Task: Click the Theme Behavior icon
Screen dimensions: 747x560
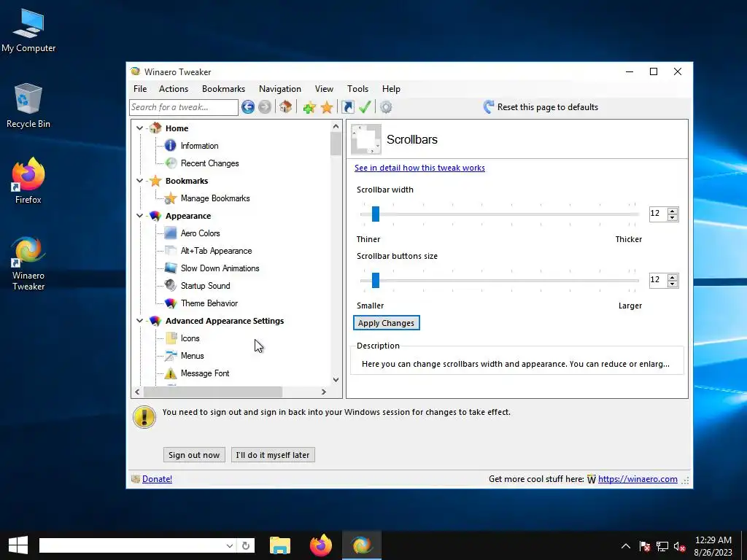Action: point(171,303)
